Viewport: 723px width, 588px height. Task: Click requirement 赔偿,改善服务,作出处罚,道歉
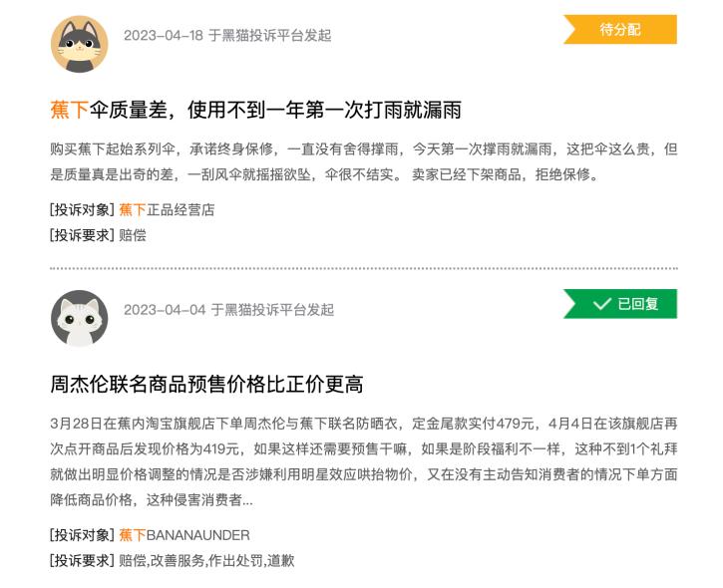(206, 560)
